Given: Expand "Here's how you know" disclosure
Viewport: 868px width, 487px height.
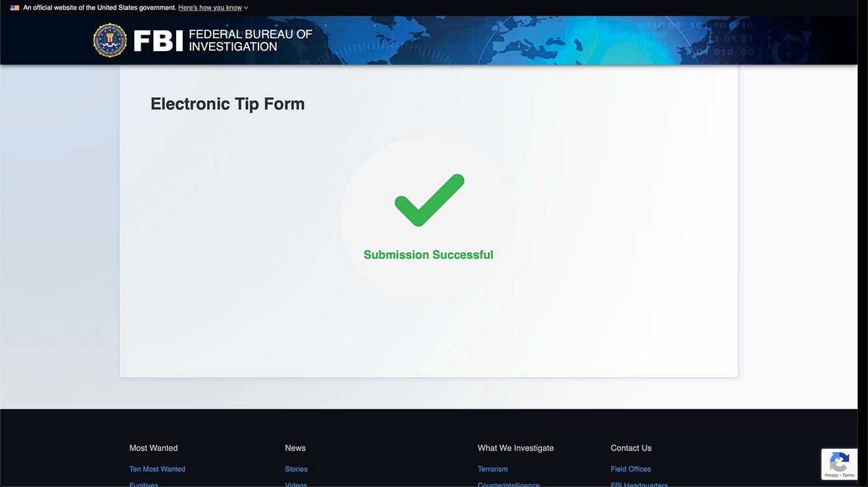Looking at the screenshot, I should pyautogui.click(x=213, y=8).
